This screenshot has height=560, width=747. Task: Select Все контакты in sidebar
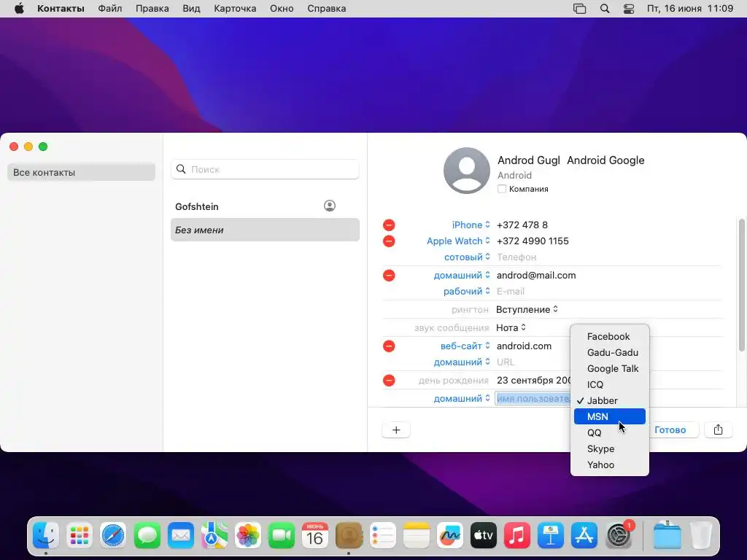pyautogui.click(x=81, y=172)
